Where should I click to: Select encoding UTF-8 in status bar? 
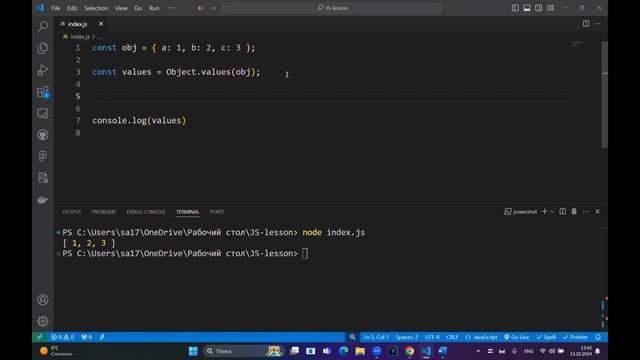(432, 337)
